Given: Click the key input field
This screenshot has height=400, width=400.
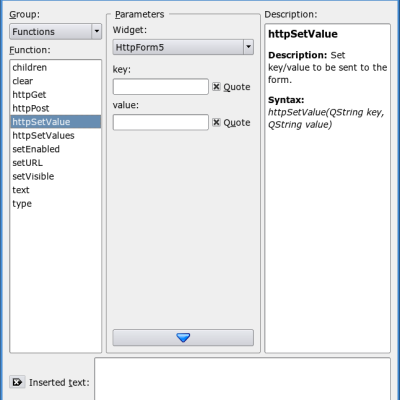Looking at the screenshot, I should click(x=161, y=87).
